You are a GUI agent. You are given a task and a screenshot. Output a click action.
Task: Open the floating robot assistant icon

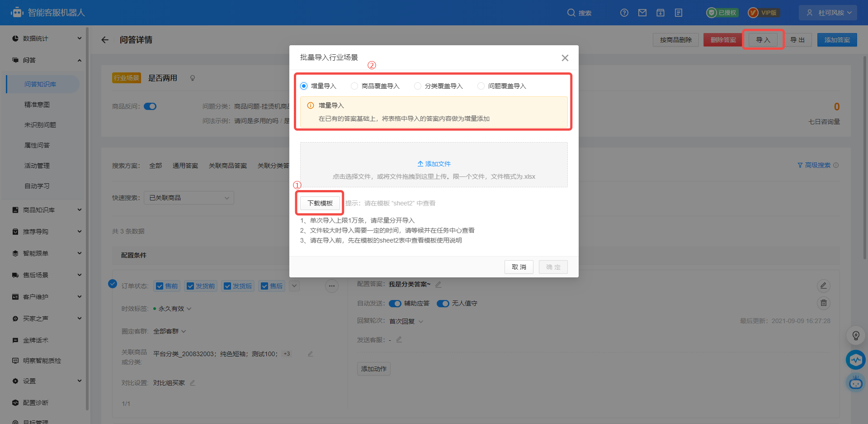click(856, 383)
